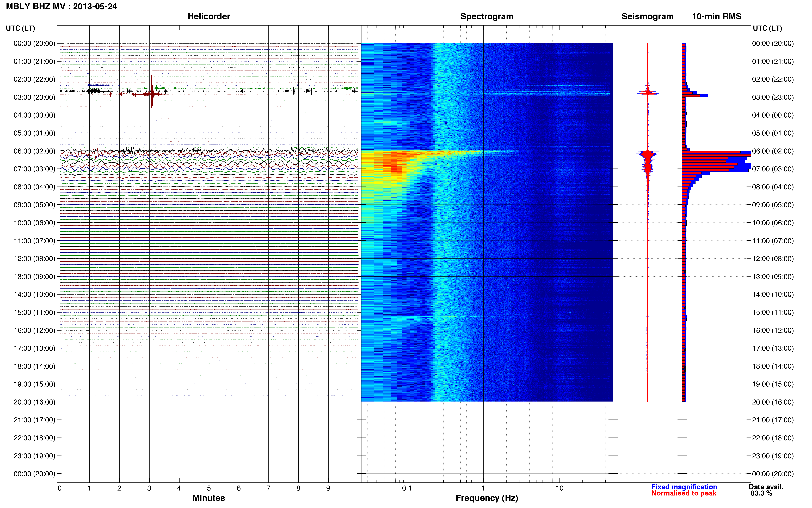Click left axis label '06:00 (02:00)'
The height and width of the screenshot is (508, 812).
point(34,151)
